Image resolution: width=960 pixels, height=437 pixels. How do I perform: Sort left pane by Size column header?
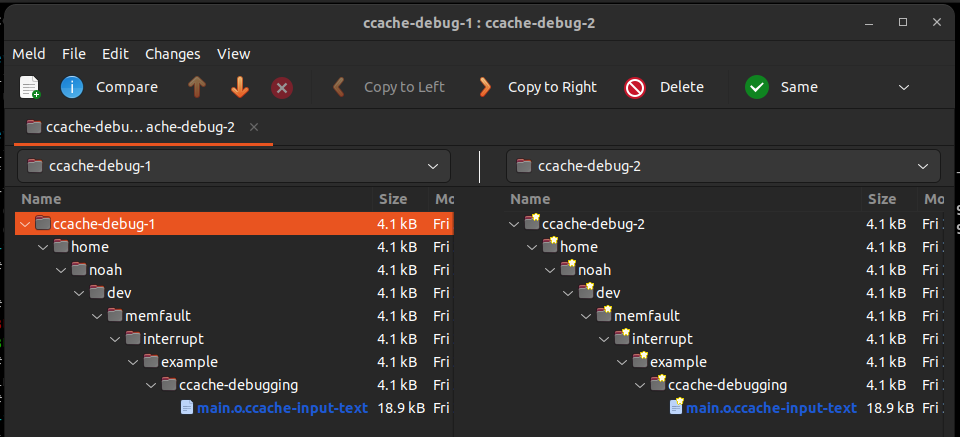(392, 200)
